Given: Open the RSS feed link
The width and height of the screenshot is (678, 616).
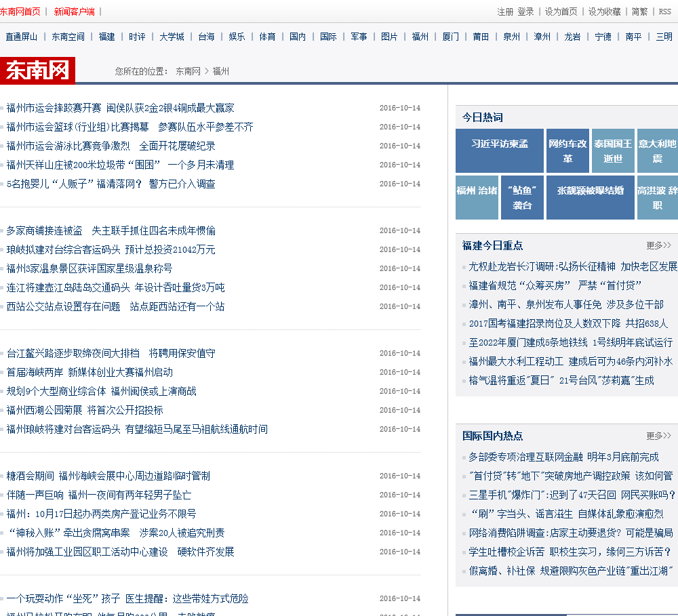Looking at the screenshot, I should (x=664, y=12).
